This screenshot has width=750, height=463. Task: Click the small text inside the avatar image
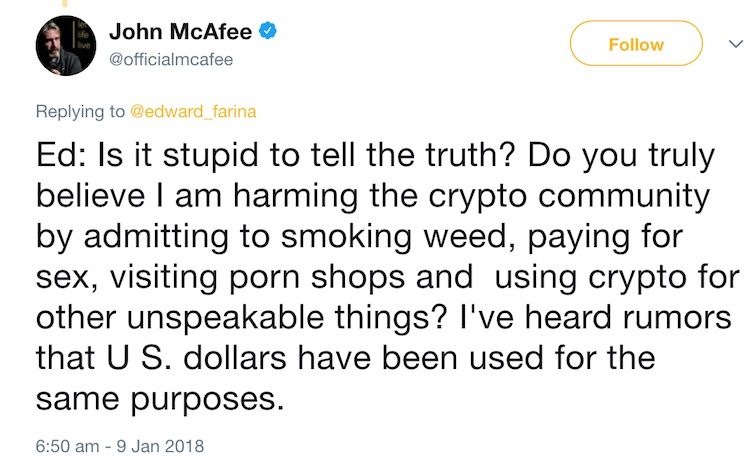coord(84,34)
